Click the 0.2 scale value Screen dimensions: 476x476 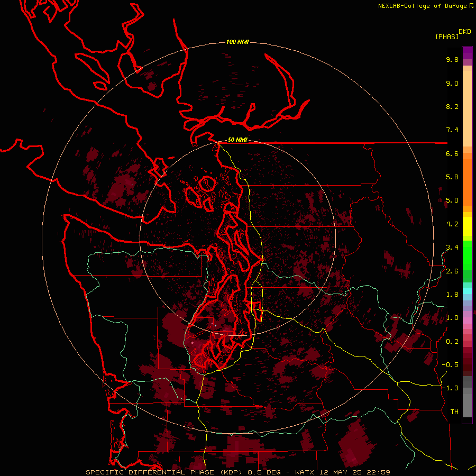452,342
